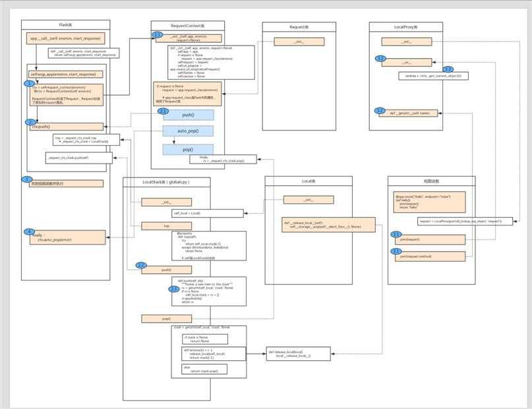Click the __init__ box in Request class
Screen dimensions: 532x409
point(299,42)
